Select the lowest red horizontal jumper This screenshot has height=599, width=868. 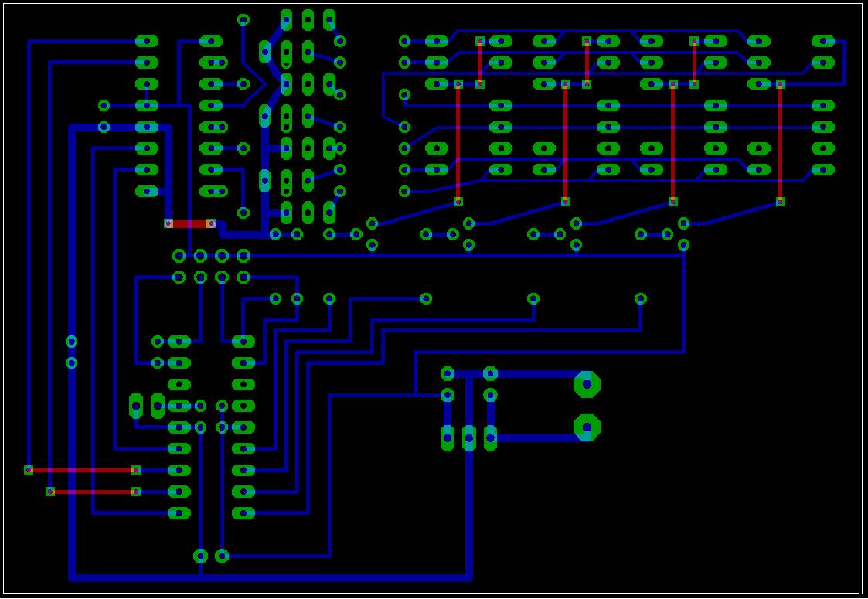pyautogui.click(x=93, y=492)
